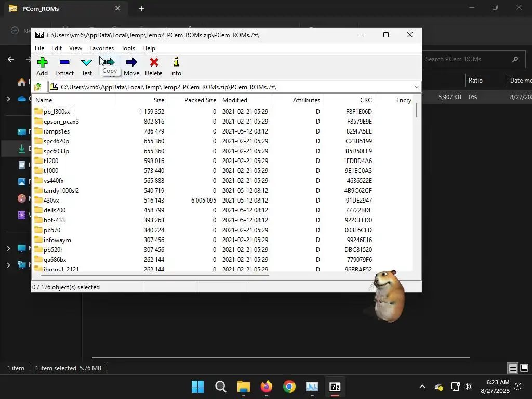This screenshot has height=399, width=532.
Task: Open the Windows Start menu
Action: coord(197,387)
